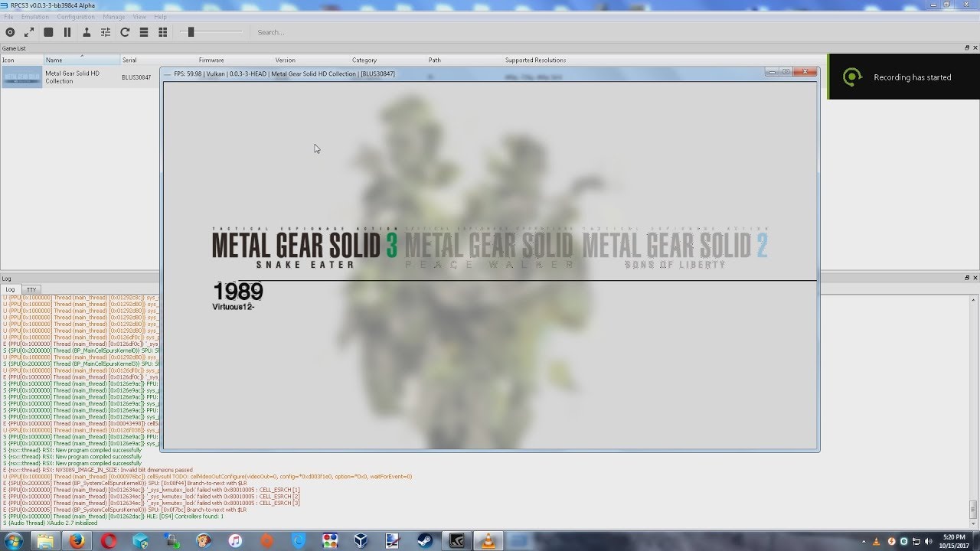Screen dimensions: 980x551
Task: Sort game list by Firmware column
Action: [235, 60]
